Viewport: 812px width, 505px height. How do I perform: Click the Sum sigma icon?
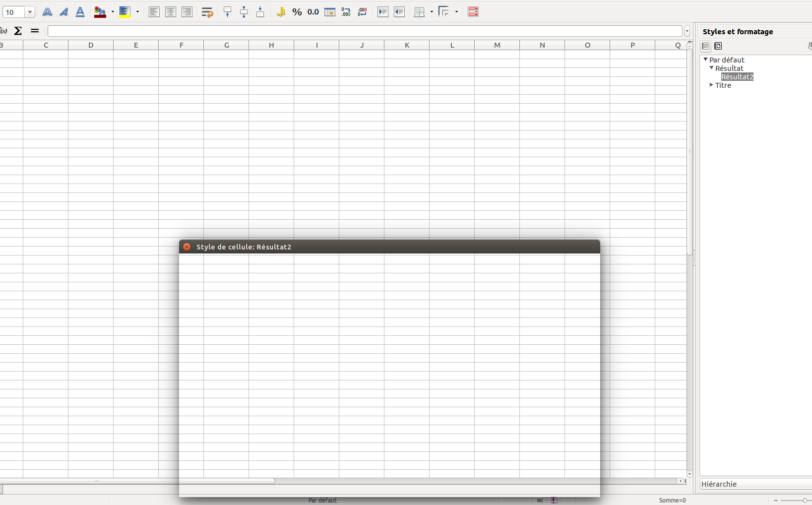[18, 31]
